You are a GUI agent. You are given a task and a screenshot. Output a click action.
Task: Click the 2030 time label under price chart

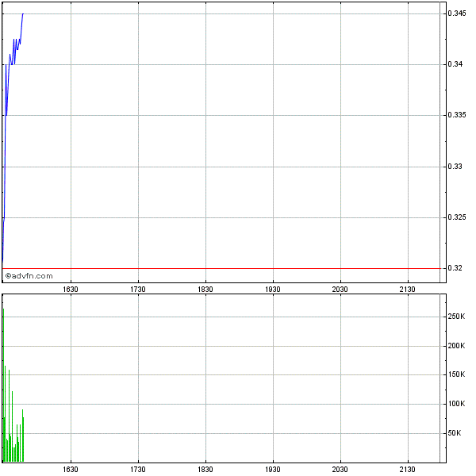[340, 290]
